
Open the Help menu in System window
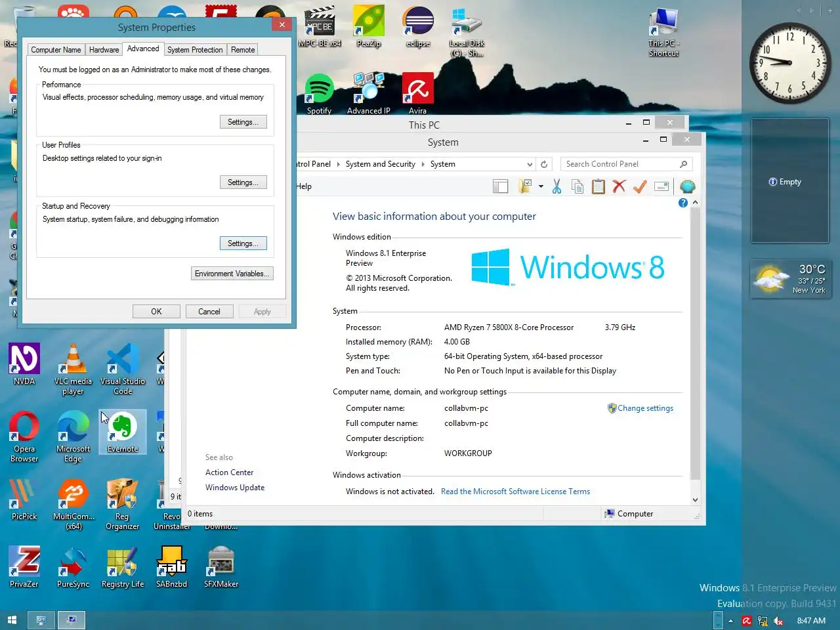[x=303, y=186]
